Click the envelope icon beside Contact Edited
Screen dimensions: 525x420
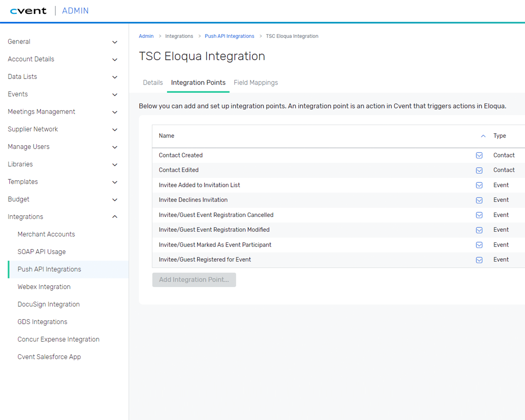(x=479, y=170)
